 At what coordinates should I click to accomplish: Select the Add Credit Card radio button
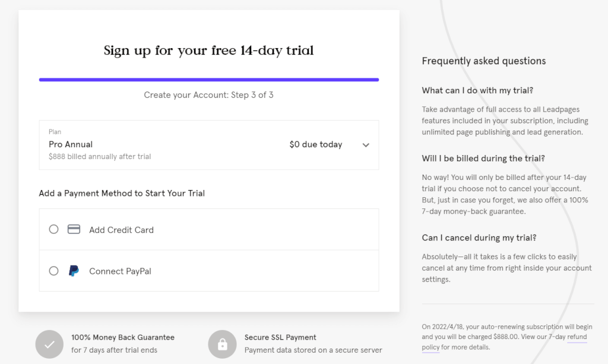(53, 229)
